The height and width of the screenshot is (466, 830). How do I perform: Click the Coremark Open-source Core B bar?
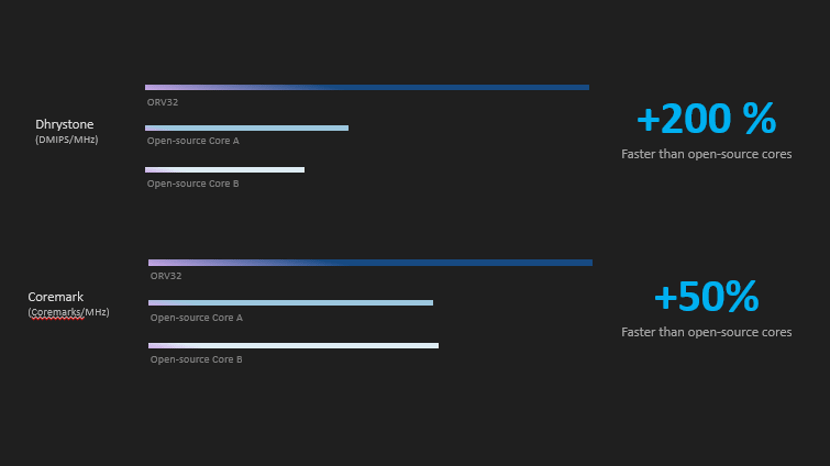pyautogui.click(x=293, y=346)
